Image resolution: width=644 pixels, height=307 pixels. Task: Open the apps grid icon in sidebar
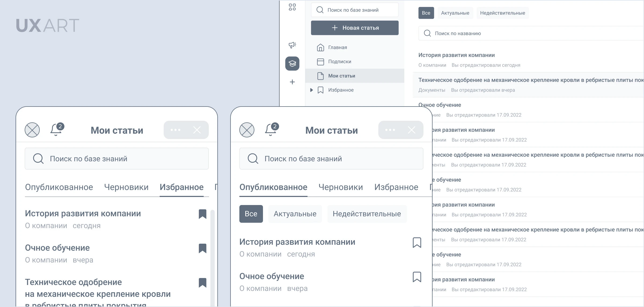[x=292, y=7]
